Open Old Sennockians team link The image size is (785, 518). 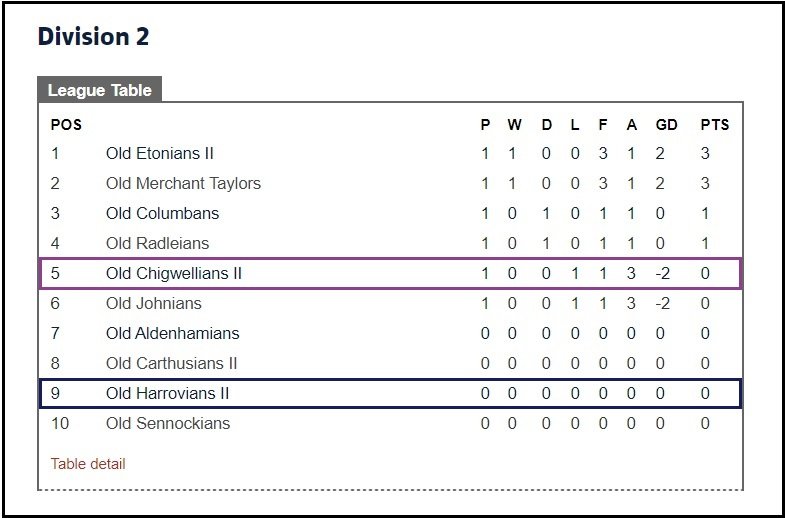[168, 423]
